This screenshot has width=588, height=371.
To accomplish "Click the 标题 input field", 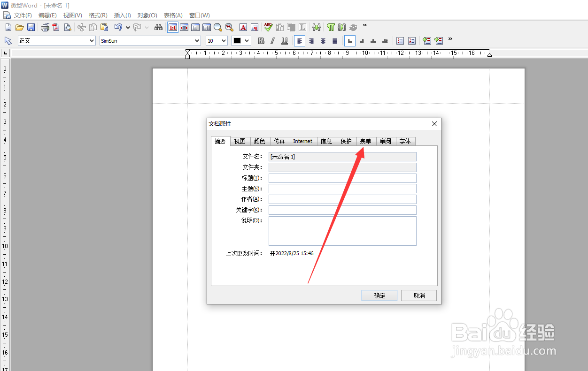I will (342, 178).
